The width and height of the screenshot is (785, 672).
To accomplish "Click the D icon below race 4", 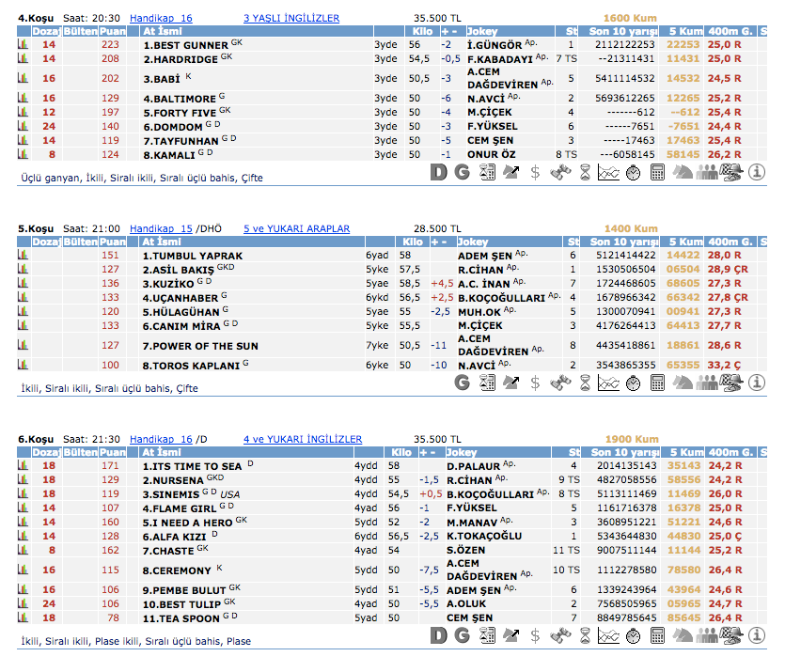I will (x=437, y=172).
